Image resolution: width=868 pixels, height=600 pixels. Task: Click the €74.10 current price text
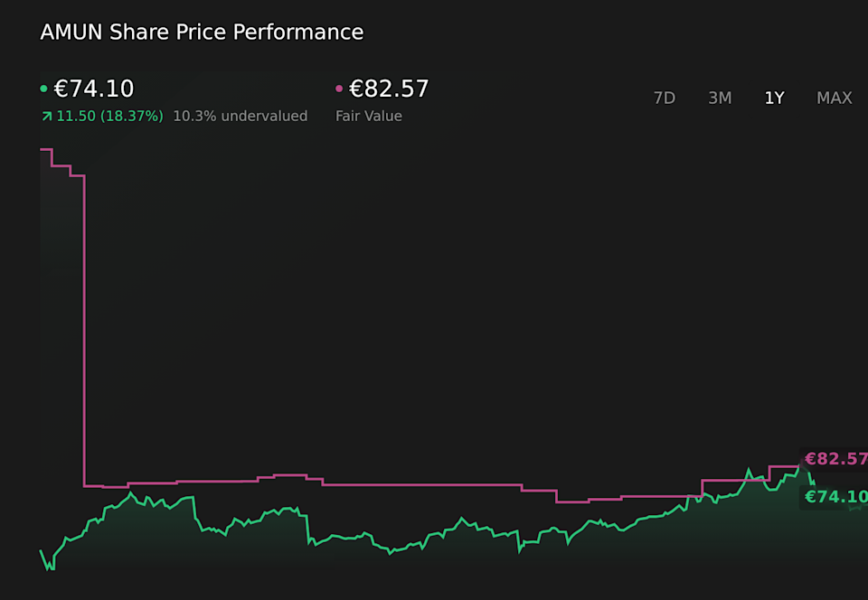click(x=93, y=88)
